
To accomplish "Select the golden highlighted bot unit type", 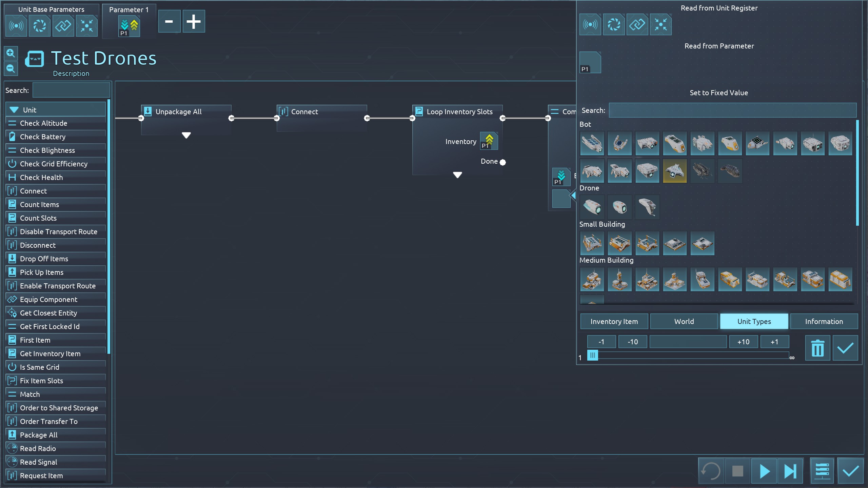I will [674, 171].
